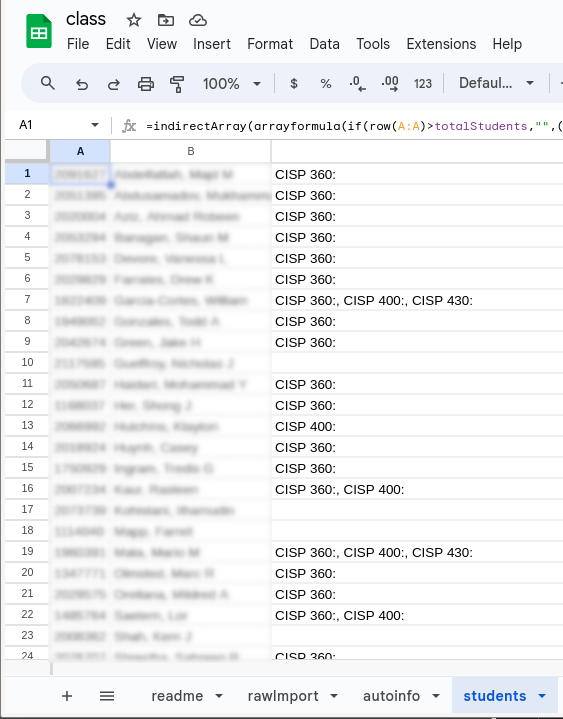Open the Data menu
The image size is (563, 719).
(x=325, y=44)
